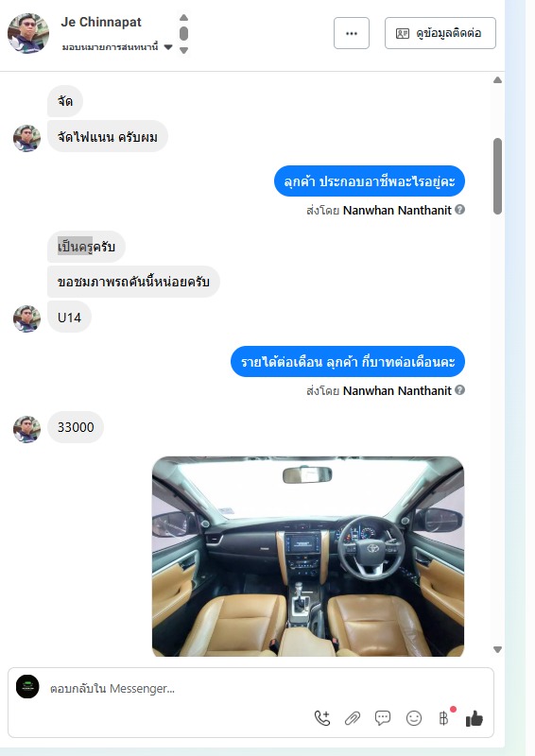
Task: Click the page avatar beside reply box
Action: pos(27,687)
